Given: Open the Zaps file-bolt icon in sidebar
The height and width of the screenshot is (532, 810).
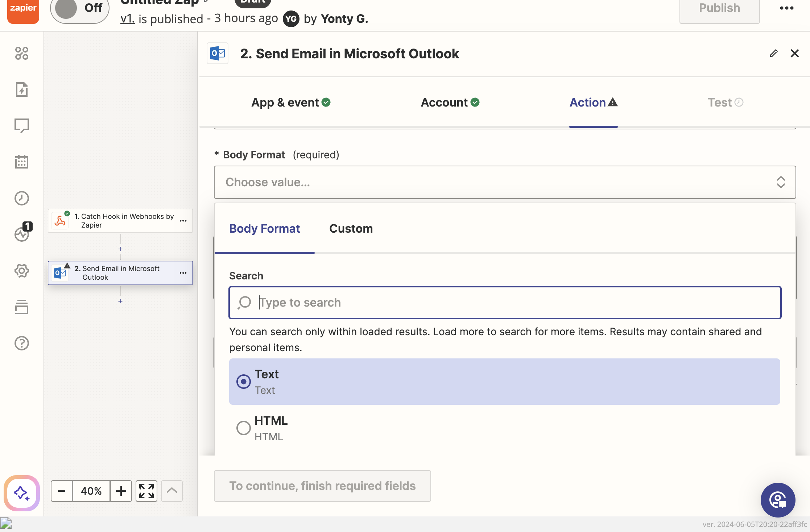Looking at the screenshot, I should click(22, 90).
